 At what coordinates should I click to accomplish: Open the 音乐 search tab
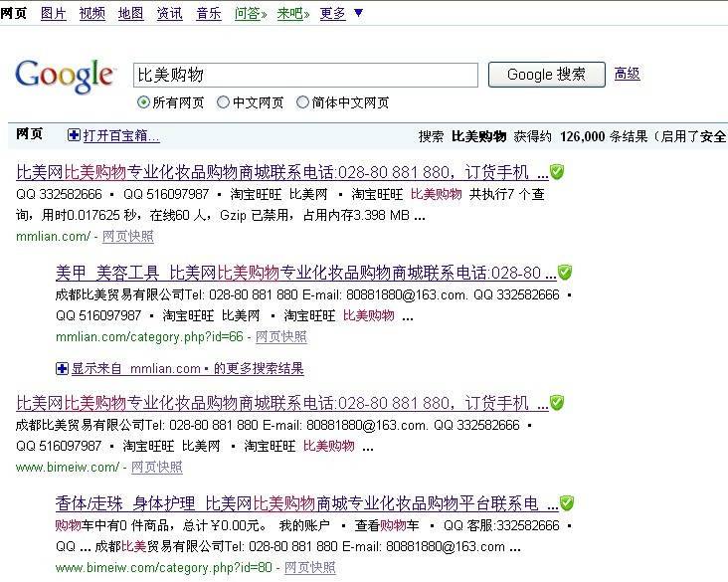(209, 14)
